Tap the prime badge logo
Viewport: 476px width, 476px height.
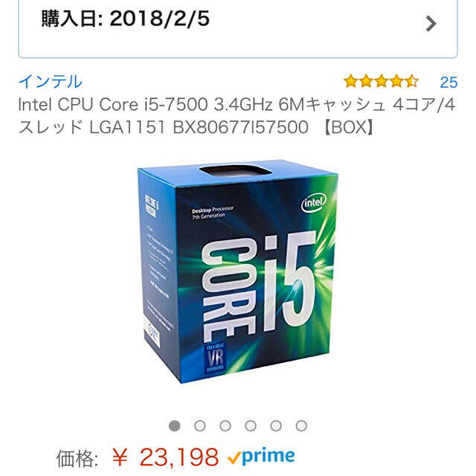261,457
